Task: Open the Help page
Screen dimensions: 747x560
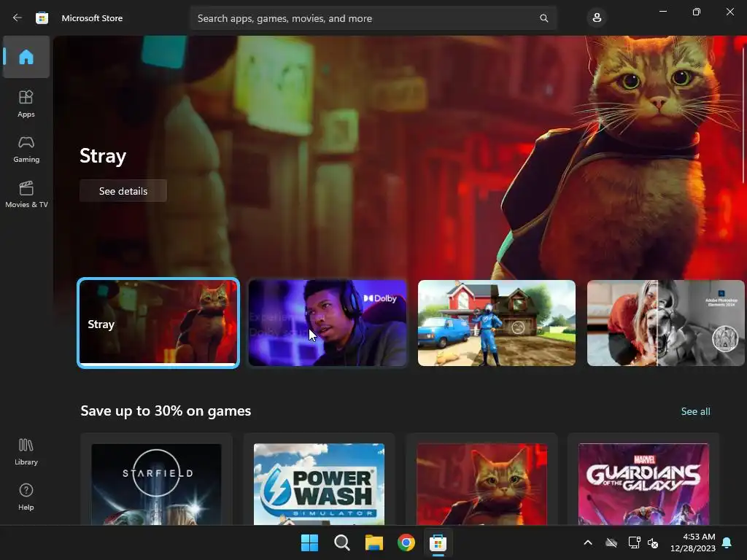Action: [26, 497]
